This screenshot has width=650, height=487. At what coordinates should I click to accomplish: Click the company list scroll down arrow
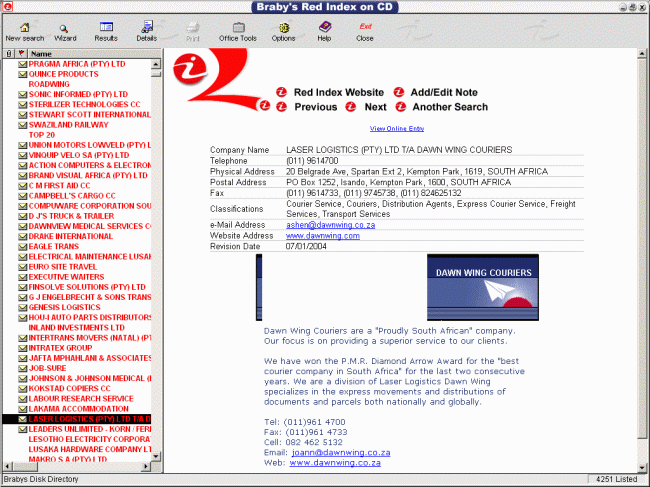point(156,456)
